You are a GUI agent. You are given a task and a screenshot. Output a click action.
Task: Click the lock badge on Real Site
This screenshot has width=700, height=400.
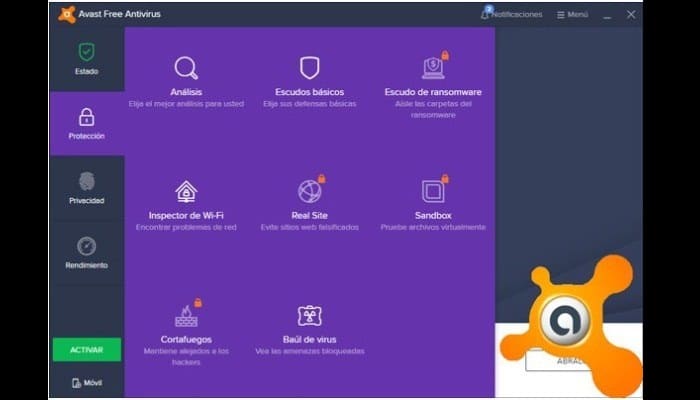pos(321,179)
